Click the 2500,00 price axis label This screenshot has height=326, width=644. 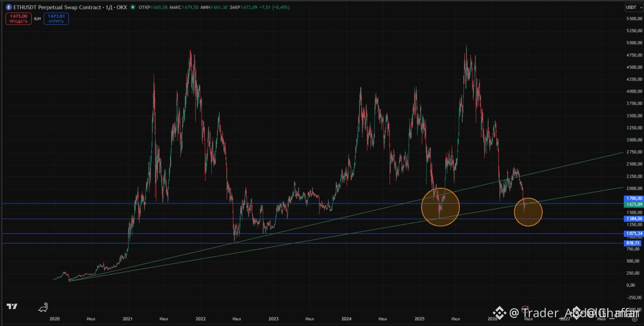coord(633,164)
